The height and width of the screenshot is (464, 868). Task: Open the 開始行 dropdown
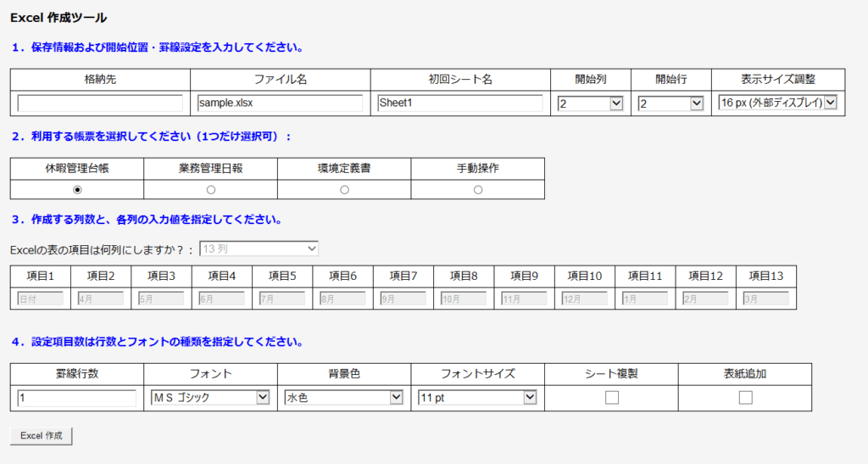[x=670, y=103]
